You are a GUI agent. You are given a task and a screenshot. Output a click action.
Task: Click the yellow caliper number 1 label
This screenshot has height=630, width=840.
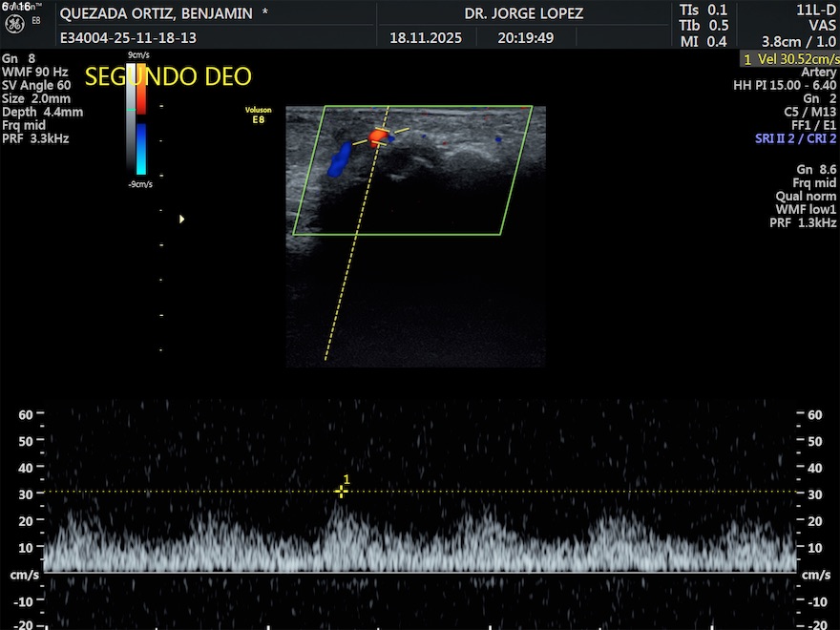click(346, 479)
